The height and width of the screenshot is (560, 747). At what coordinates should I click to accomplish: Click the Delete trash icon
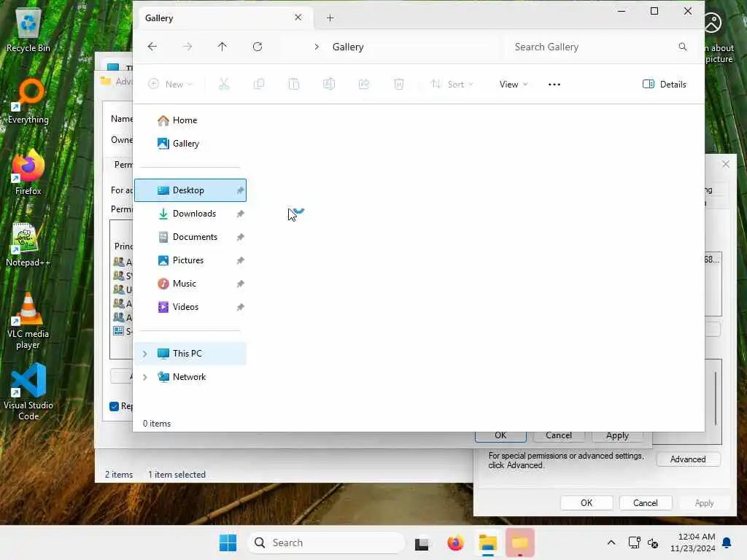(399, 85)
